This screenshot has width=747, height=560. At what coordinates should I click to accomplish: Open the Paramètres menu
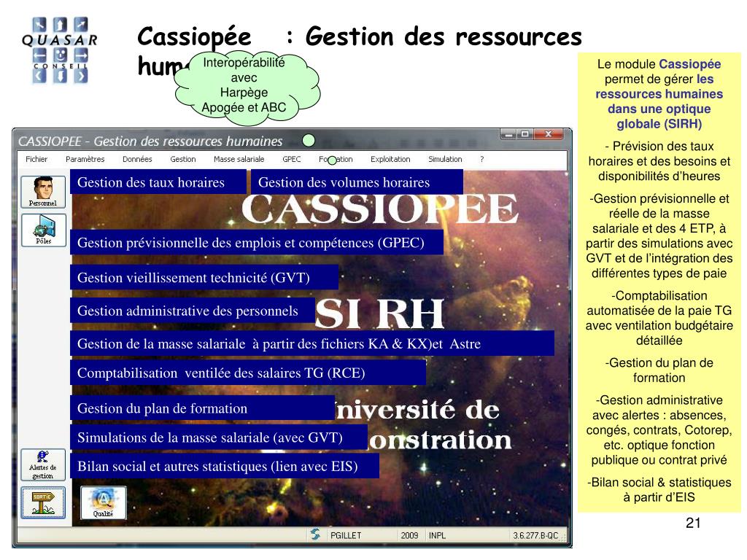[85, 159]
